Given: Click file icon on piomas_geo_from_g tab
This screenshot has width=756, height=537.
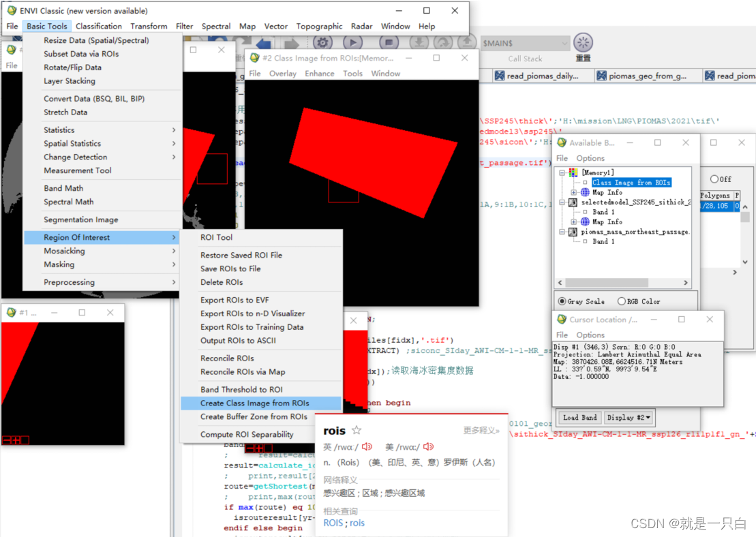Looking at the screenshot, I should [601, 76].
